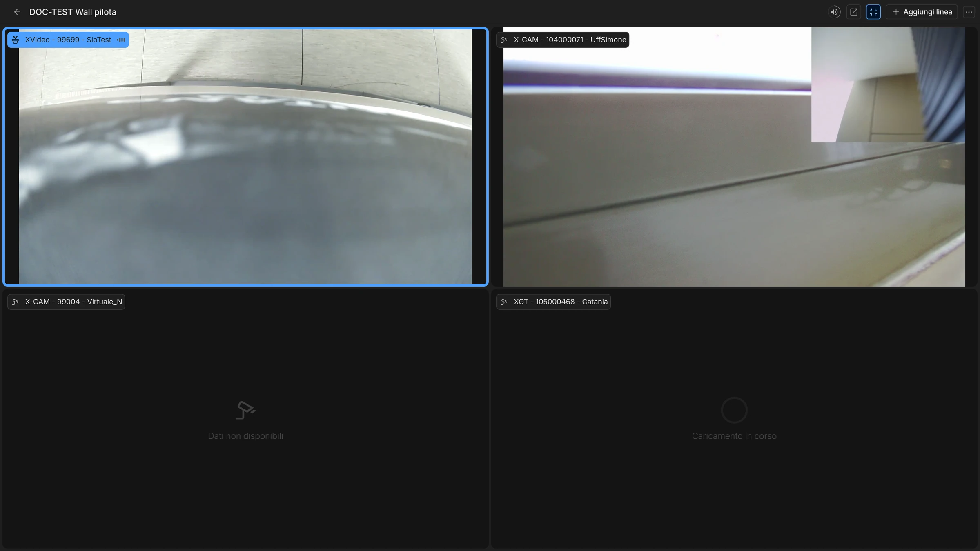Go back with the left arrow icon

(x=17, y=12)
